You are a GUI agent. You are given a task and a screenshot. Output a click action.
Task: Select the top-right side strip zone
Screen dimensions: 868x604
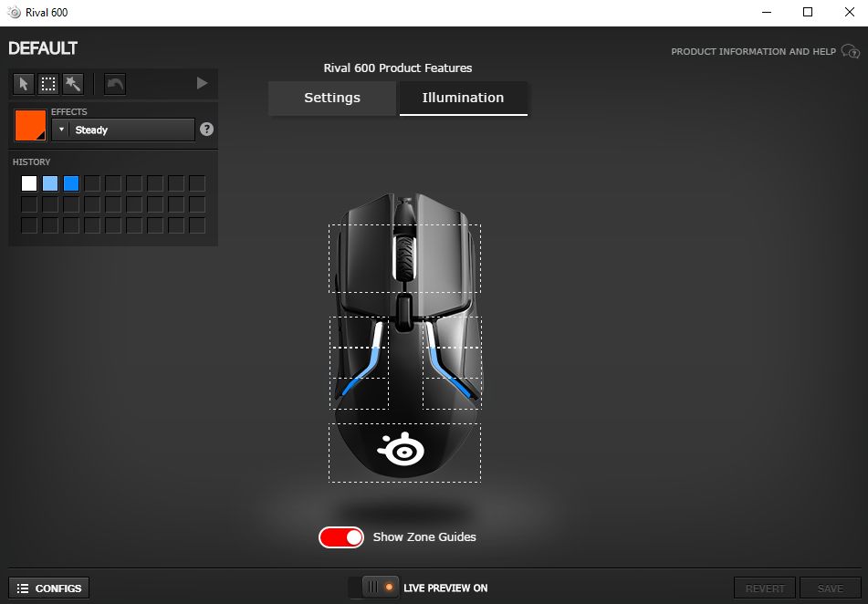[453, 332]
